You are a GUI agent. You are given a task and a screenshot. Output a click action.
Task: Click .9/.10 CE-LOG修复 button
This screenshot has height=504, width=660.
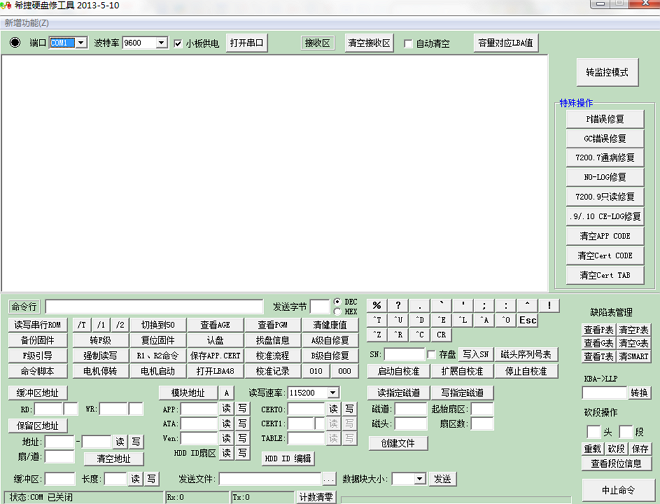[605, 216]
